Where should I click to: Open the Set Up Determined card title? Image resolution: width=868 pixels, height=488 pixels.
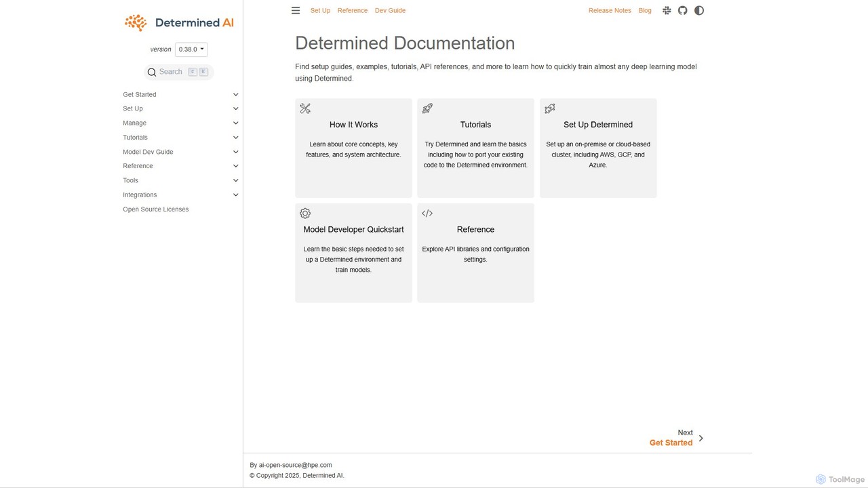click(x=598, y=125)
